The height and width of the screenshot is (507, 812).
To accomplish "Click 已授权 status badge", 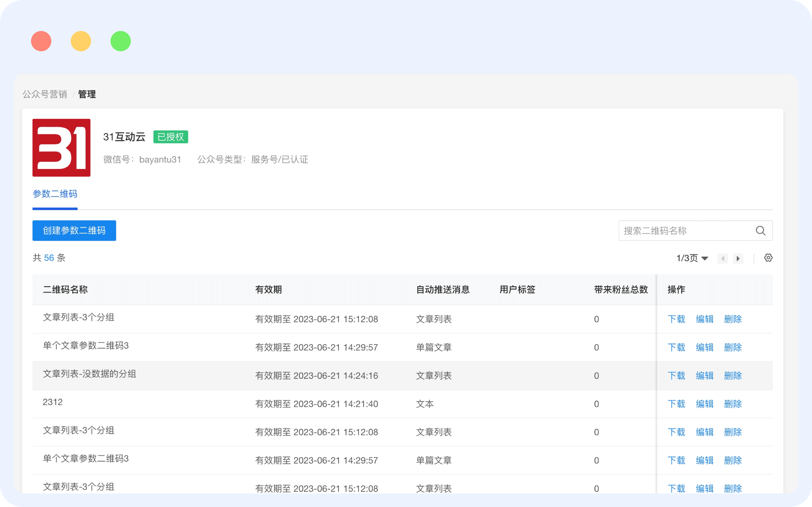I will click(171, 137).
